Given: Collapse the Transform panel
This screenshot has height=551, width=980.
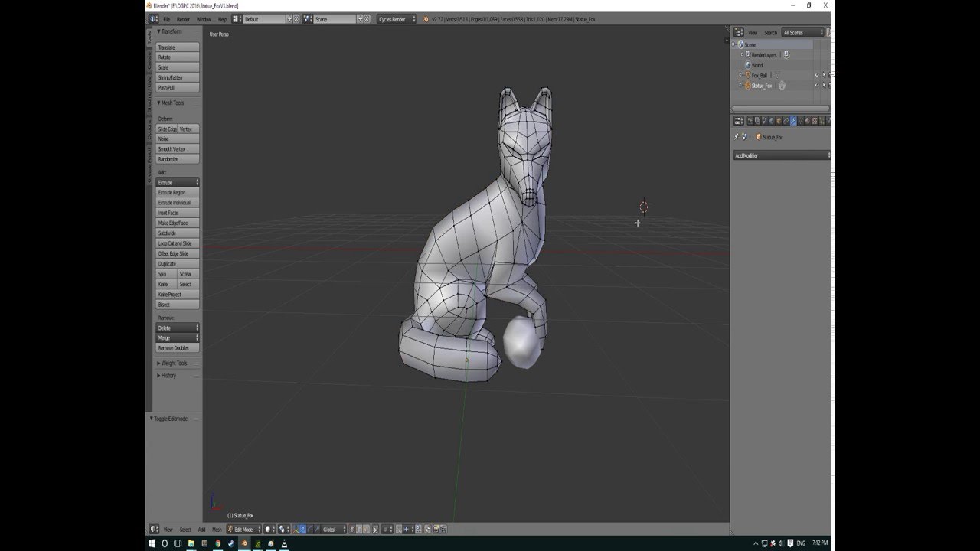Looking at the screenshot, I should click(x=170, y=31).
